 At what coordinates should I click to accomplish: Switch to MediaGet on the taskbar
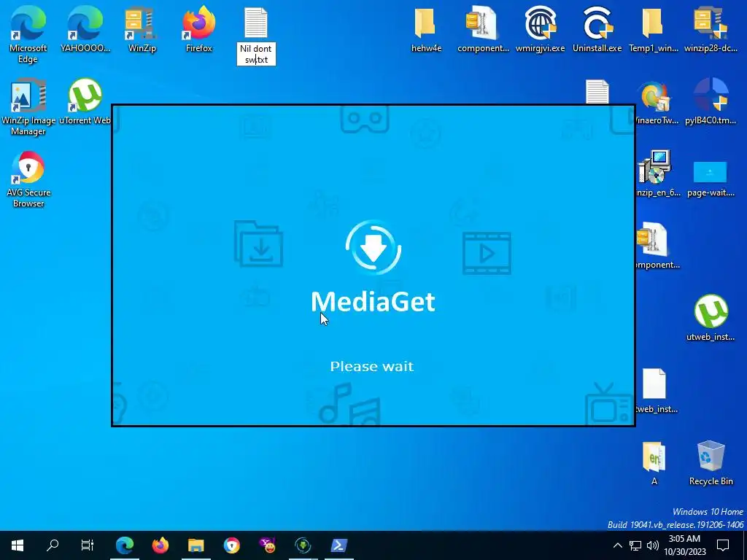303,545
